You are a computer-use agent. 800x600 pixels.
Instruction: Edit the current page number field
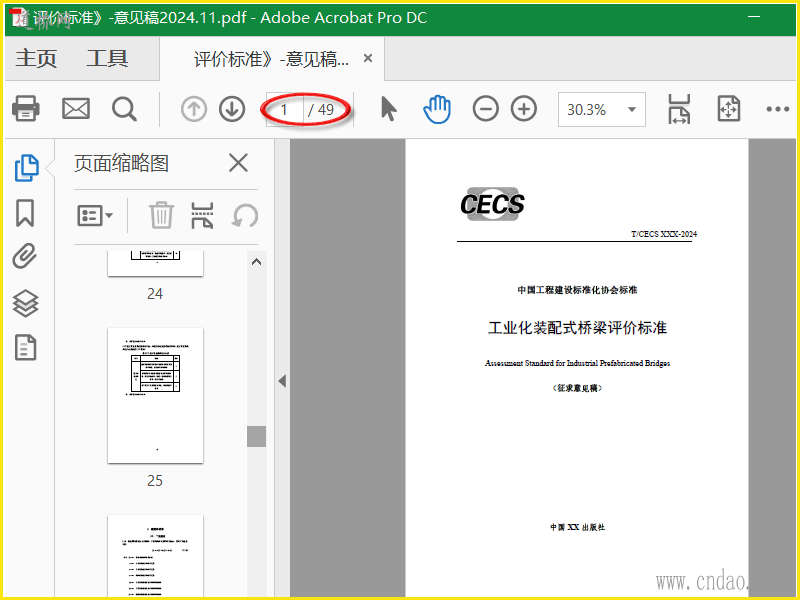click(285, 109)
